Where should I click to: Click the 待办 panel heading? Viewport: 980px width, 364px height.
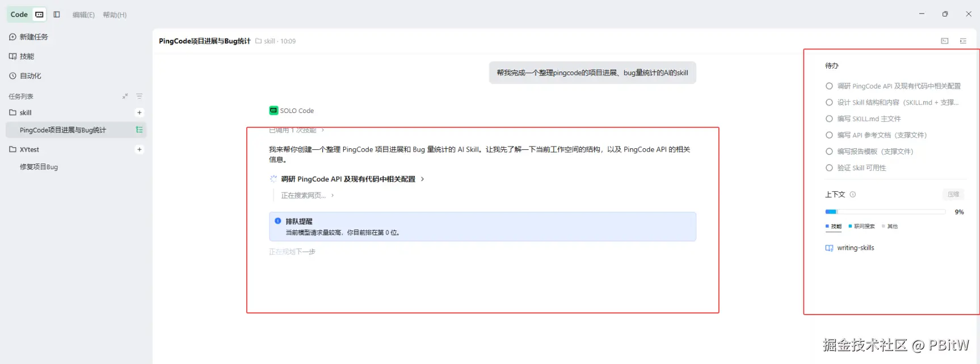[832, 66]
